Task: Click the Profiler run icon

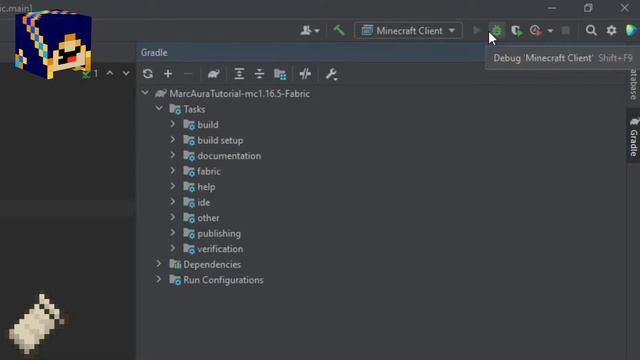Action: 536,31
